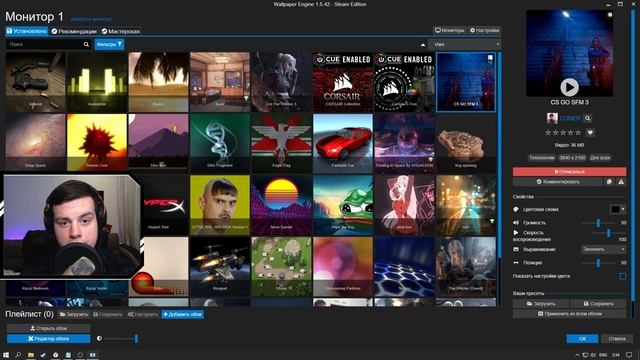Click Сохранить next to Плейлист
The height and width of the screenshot is (360, 640).
[x=107, y=314]
